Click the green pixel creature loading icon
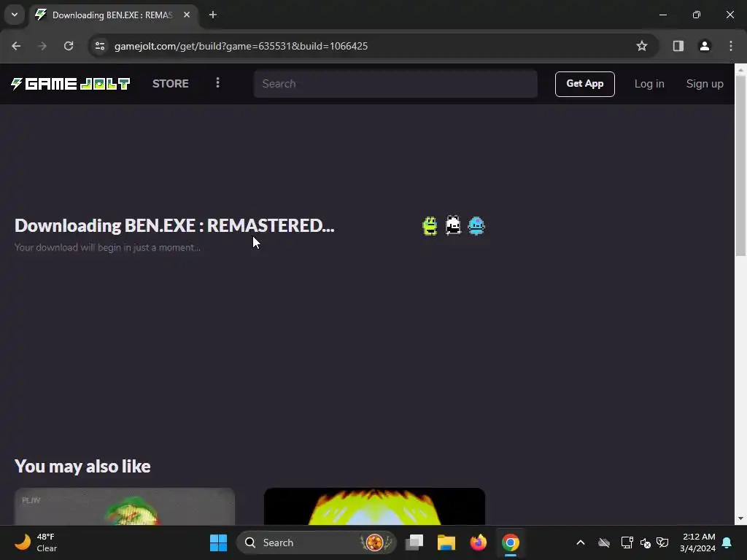Viewport: 747px width, 560px height. (430, 226)
